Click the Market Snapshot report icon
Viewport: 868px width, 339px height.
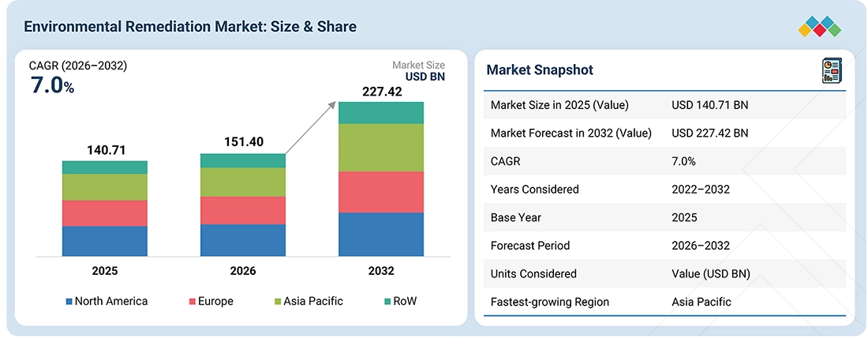831,71
